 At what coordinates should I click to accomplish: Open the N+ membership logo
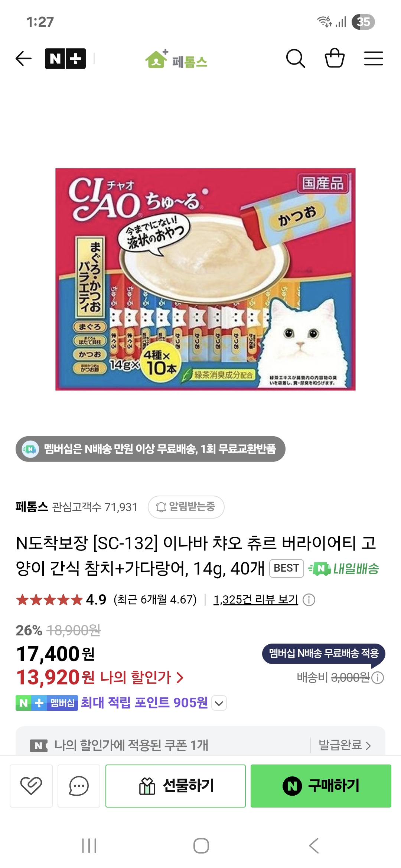point(65,59)
